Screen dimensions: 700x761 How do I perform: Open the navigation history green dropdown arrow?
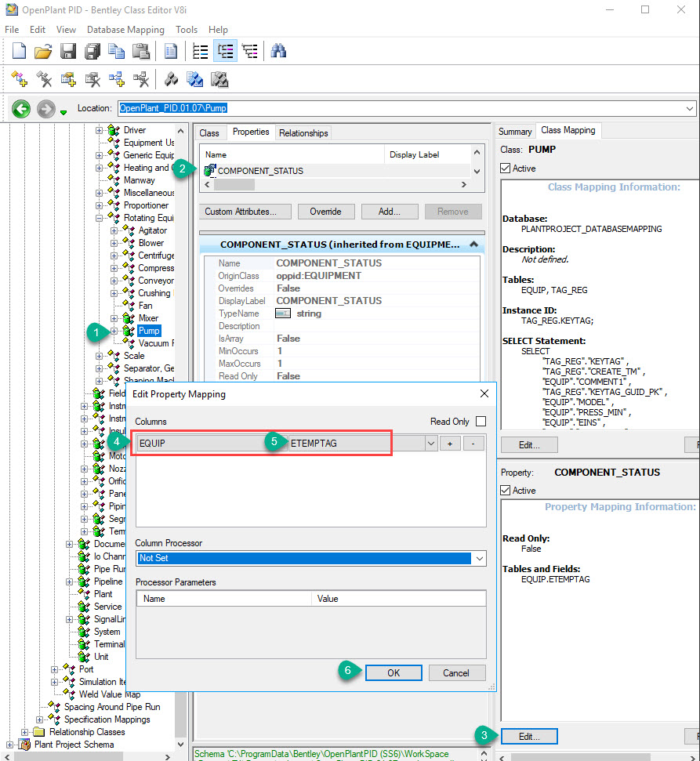point(63,113)
